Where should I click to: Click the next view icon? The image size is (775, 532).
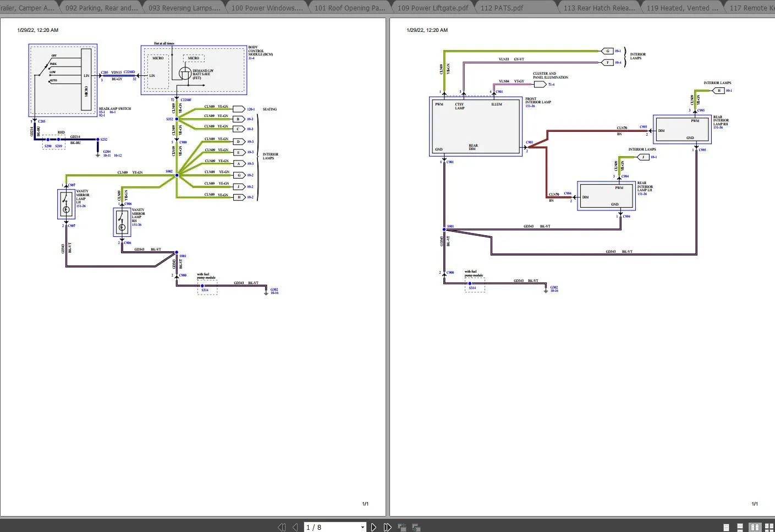point(416,527)
